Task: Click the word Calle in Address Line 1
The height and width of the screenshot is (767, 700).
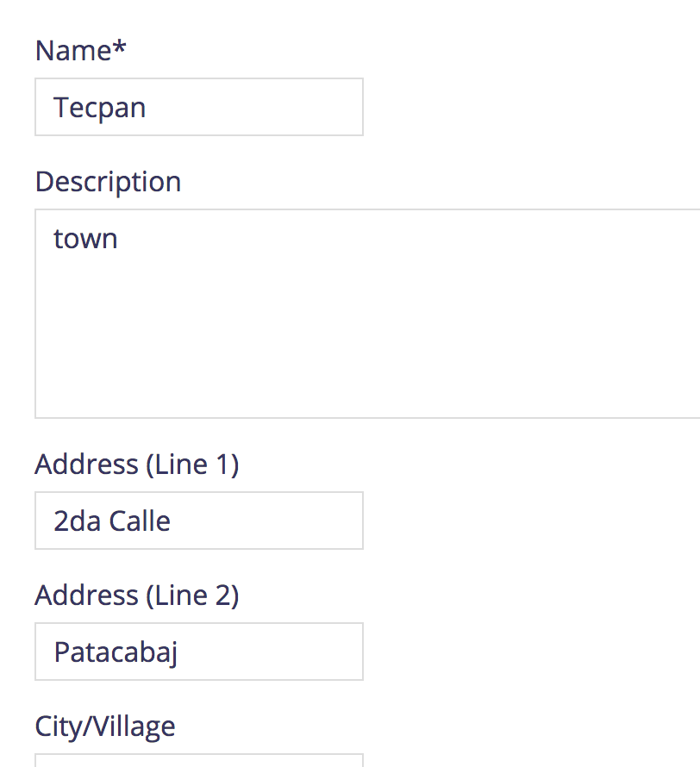Action: point(140,521)
